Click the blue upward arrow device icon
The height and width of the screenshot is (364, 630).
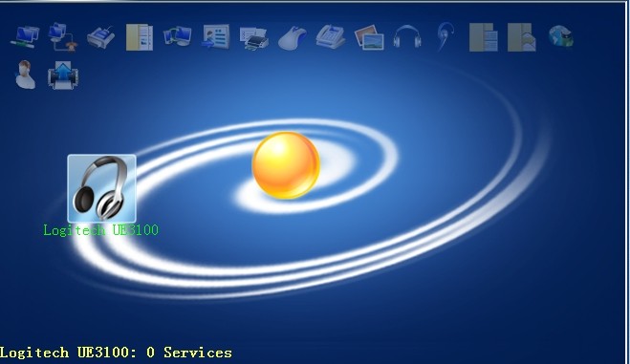click(63, 75)
